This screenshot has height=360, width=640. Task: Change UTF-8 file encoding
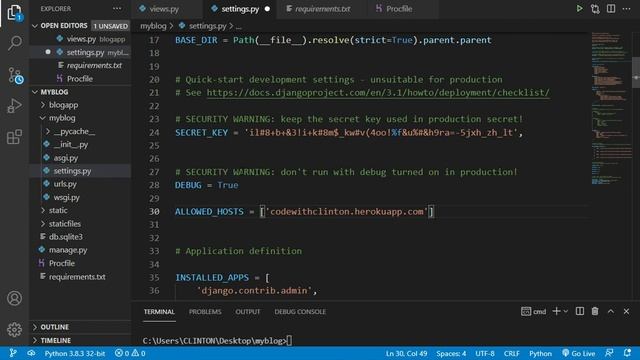(485, 353)
